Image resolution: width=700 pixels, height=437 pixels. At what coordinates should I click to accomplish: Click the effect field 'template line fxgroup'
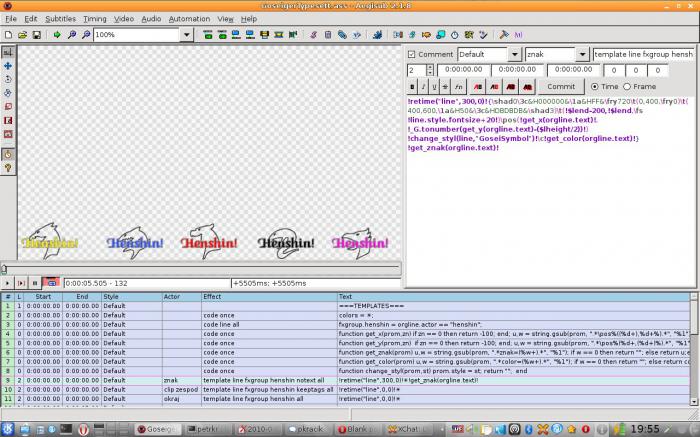pyautogui.click(x=644, y=54)
